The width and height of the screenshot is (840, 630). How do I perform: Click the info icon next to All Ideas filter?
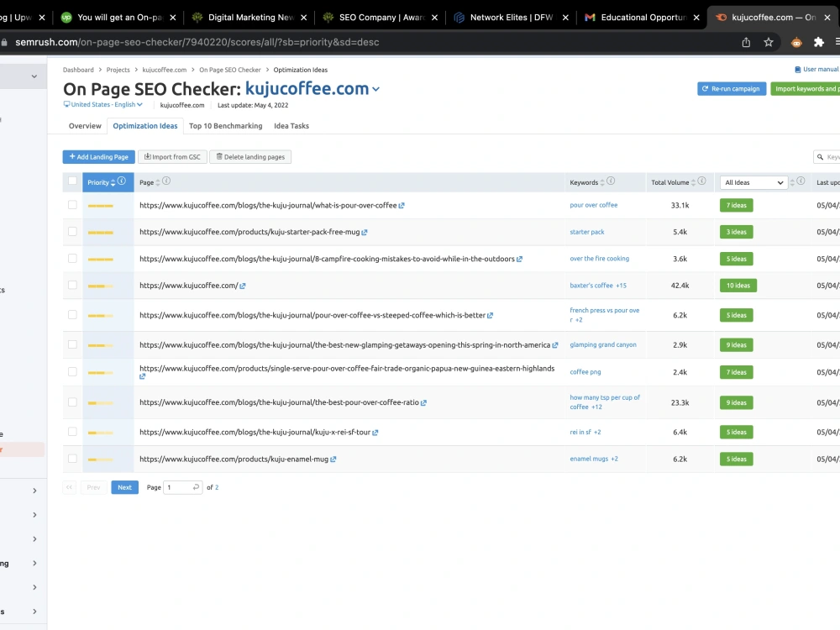pos(801,181)
